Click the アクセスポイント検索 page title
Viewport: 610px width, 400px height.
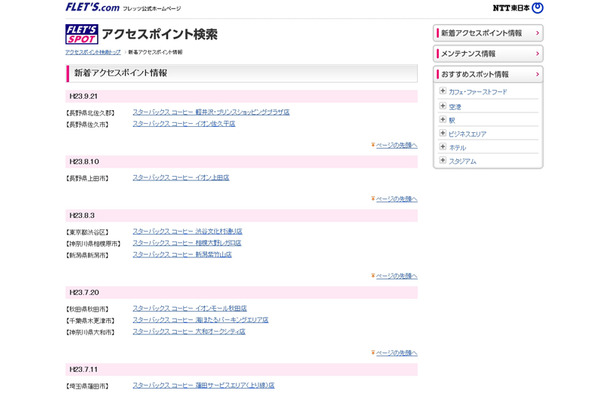tap(160, 34)
